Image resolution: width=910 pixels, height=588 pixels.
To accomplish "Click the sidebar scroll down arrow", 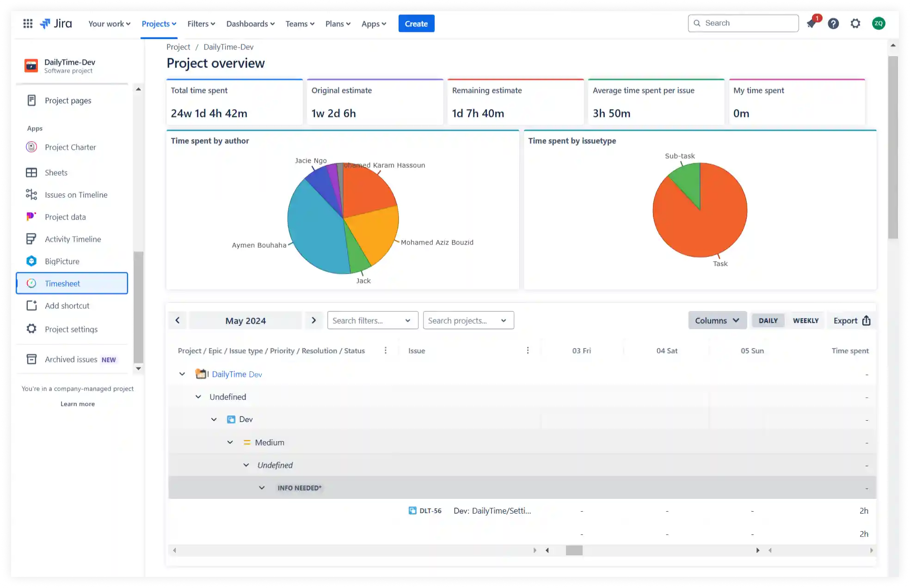I will [x=138, y=368].
